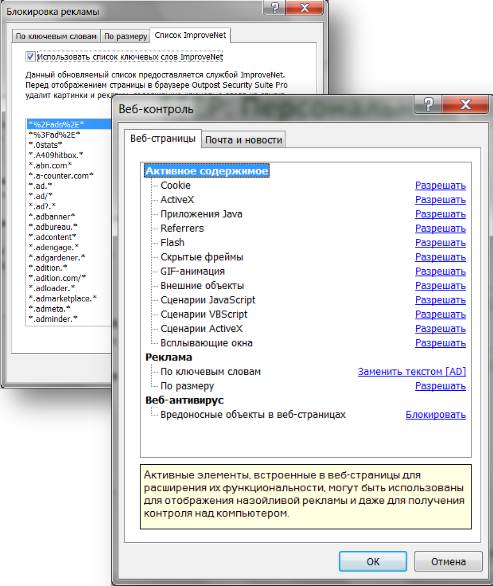
Task: Close the Блокировка рекламы window
Action: pyautogui.click(x=305, y=7)
